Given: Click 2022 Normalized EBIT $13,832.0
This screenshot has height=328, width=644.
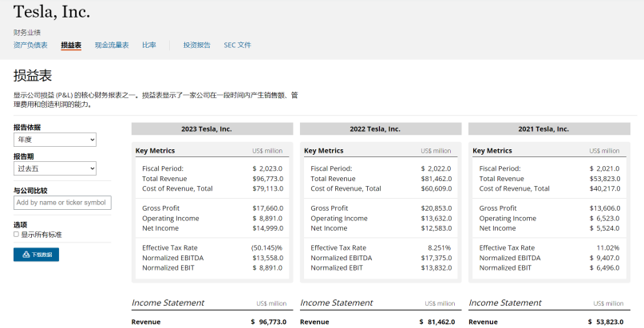Looking at the screenshot, I should [x=437, y=267].
